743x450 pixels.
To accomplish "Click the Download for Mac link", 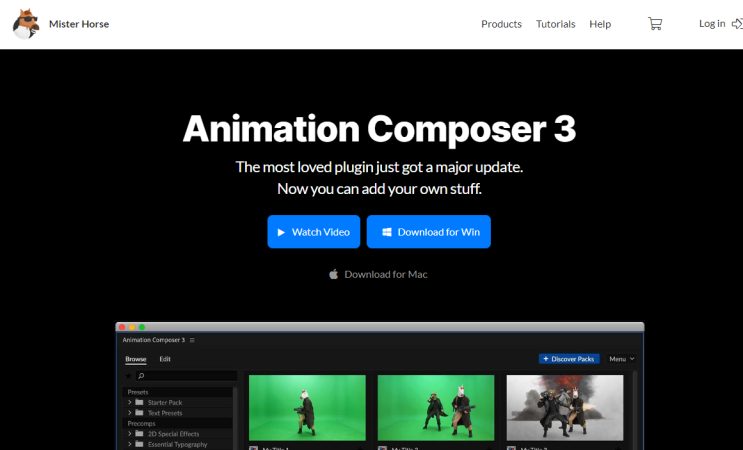I will tap(386, 274).
